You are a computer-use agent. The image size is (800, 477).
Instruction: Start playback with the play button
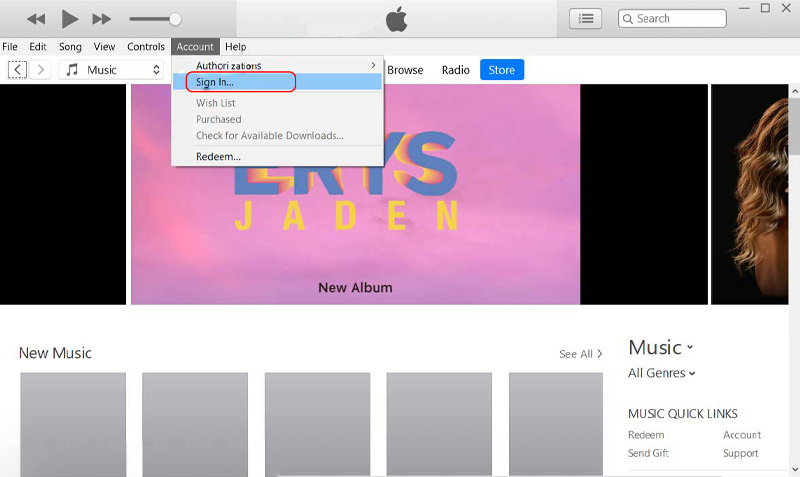click(x=69, y=19)
